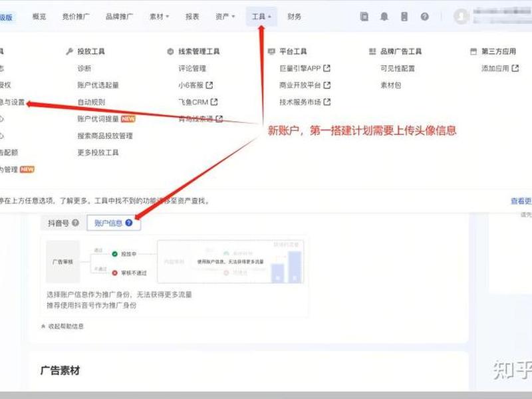Click external-link icon beside 商业开放平台
Screen dimensions: 532x399
(x=327, y=85)
